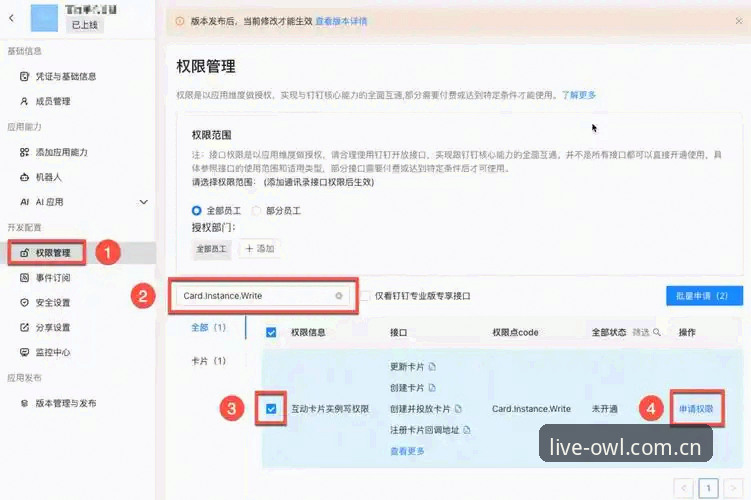Click the 未开通 status text

coord(604,409)
